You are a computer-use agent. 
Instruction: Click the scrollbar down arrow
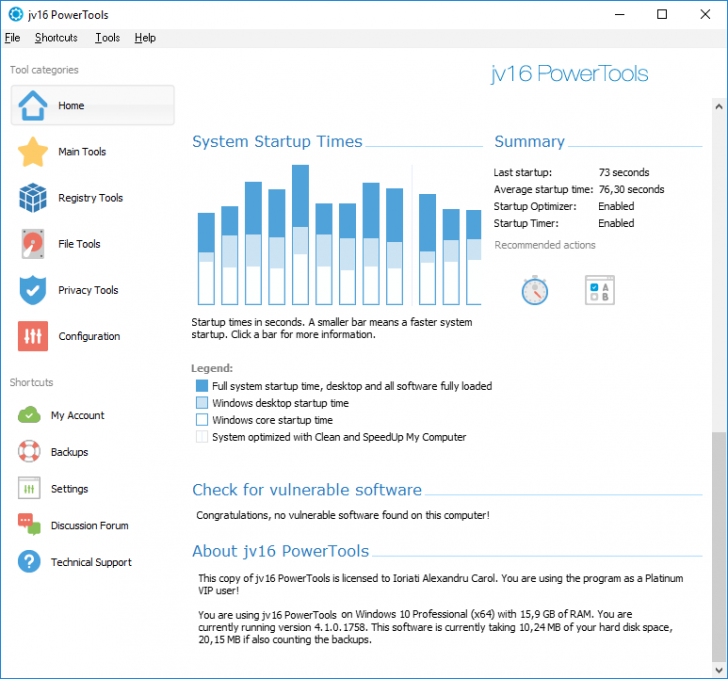tap(719, 670)
